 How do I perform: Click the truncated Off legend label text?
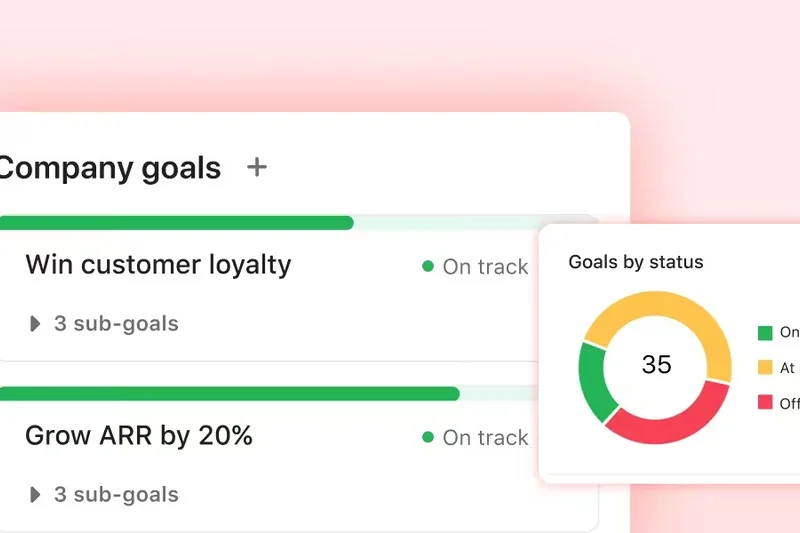pyautogui.click(x=789, y=404)
